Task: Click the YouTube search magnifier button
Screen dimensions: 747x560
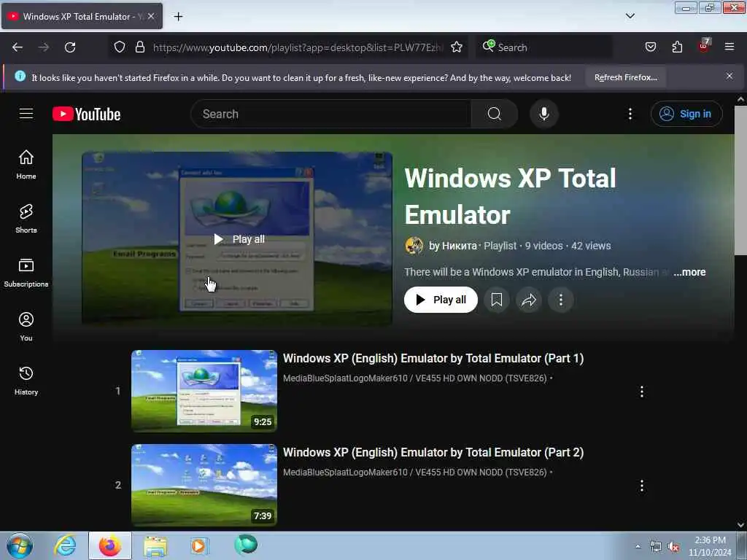Action: pyautogui.click(x=494, y=114)
